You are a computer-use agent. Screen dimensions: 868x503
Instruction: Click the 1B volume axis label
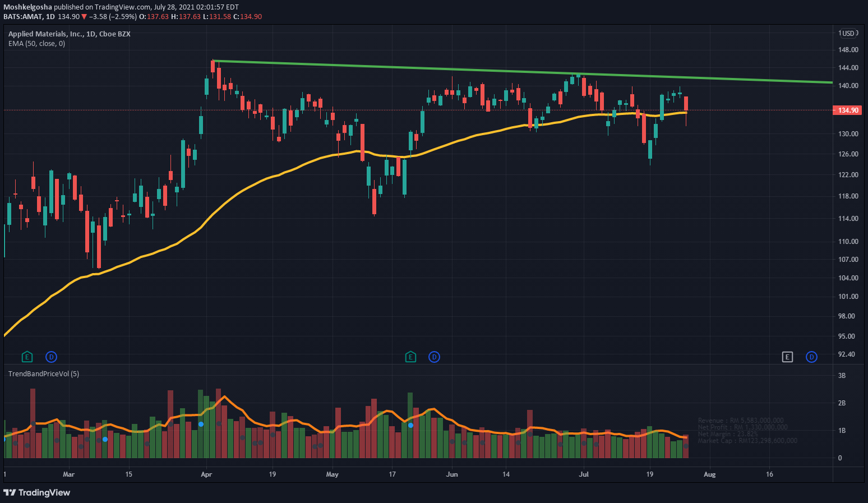(x=842, y=430)
